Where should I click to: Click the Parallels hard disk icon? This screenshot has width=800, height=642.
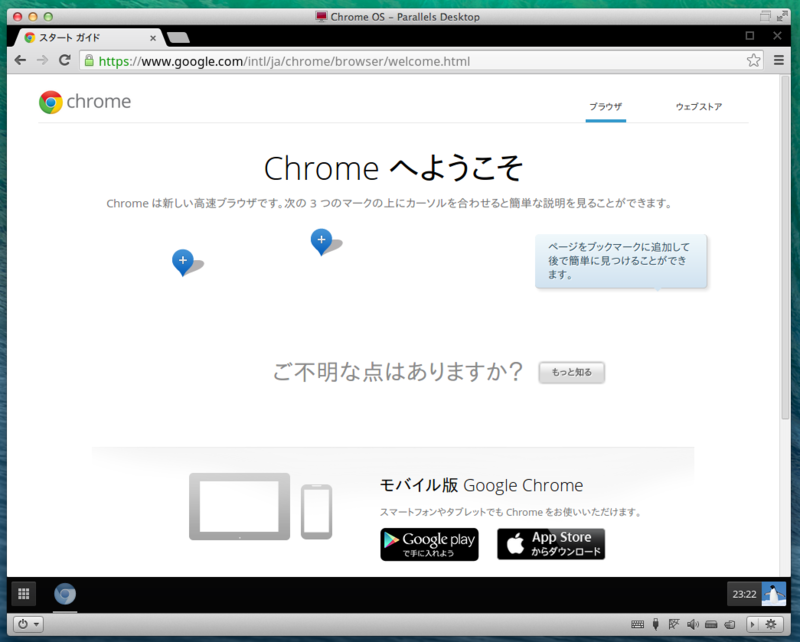[x=711, y=624]
